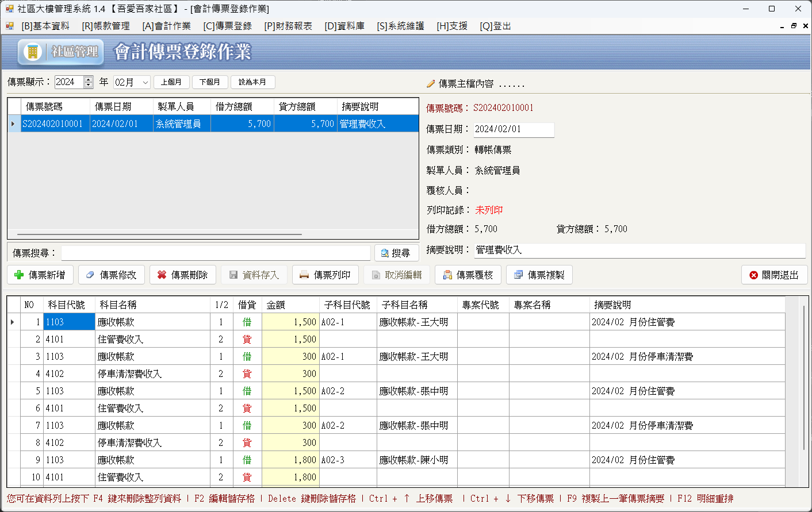This screenshot has width=812, height=512.
Task: Minimize the inner MDI child window
Action: point(782,26)
